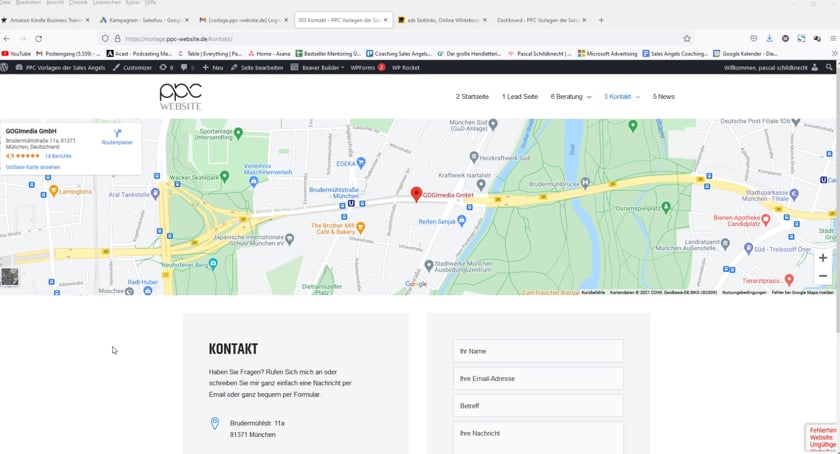This screenshot has height=454, width=840.
Task: Go back to the previous page
Action: tap(6, 39)
